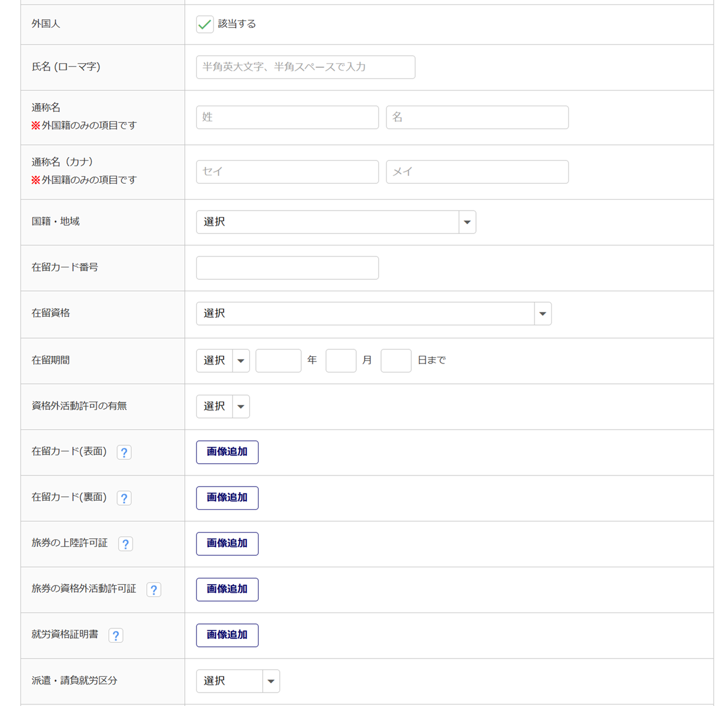Viewport: 728px width, 706px height.
Task: Click the 在留期間 year input field
Action: 278,361
